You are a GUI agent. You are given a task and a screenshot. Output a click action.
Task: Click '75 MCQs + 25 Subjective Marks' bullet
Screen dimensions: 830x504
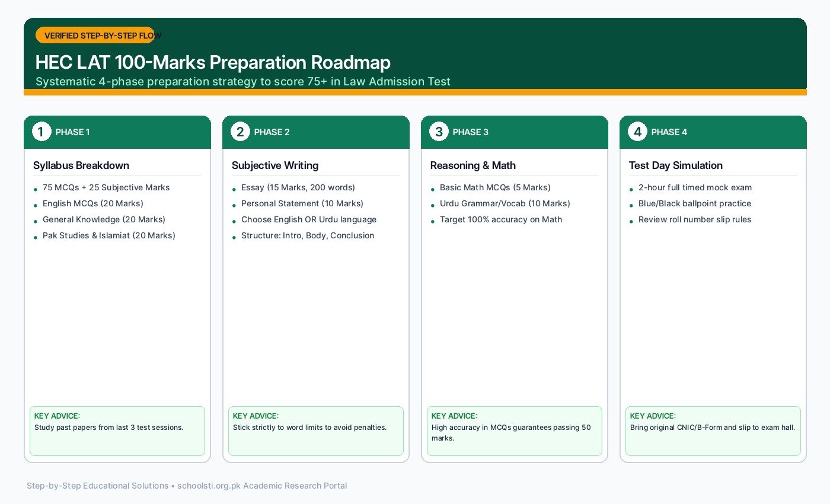tap(106, 187)
